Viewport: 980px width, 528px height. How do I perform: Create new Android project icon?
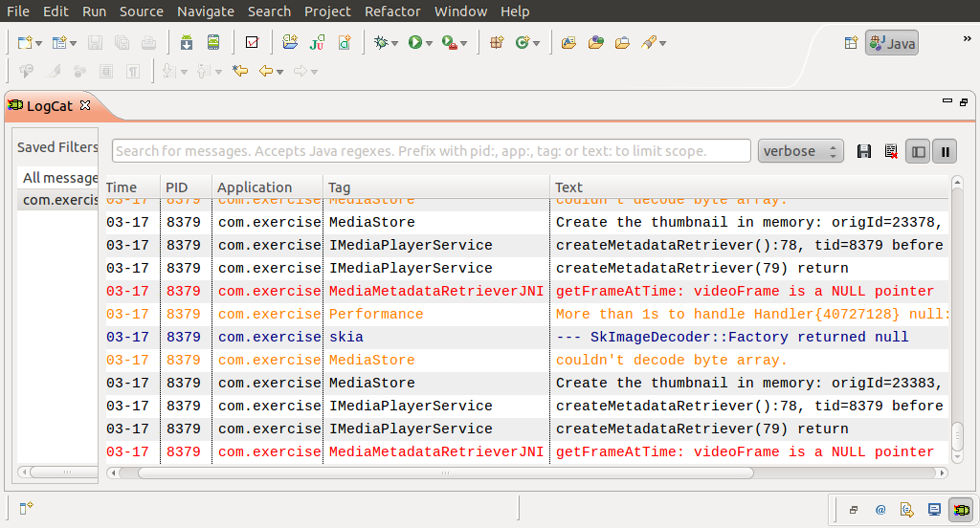coord(290,42)
